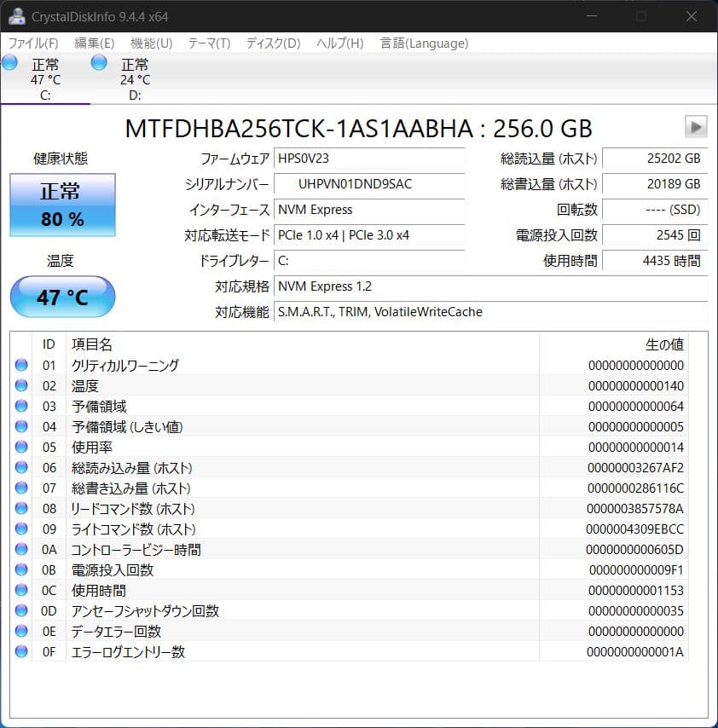Click the LED beside エラーログエントリー数
Image resolution: width=718 pixels, height=728 pixels.
(x=20, y=652)
